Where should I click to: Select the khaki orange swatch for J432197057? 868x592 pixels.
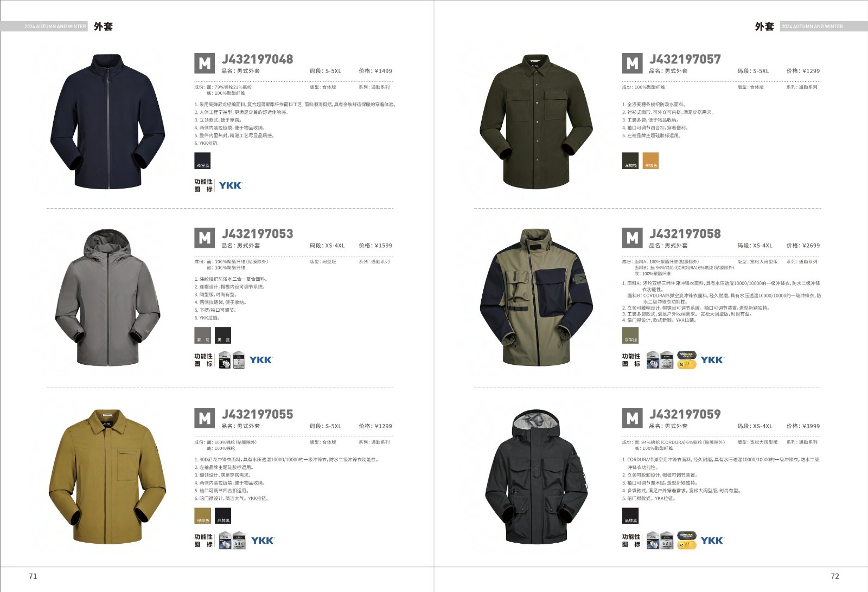coord(650,160)
